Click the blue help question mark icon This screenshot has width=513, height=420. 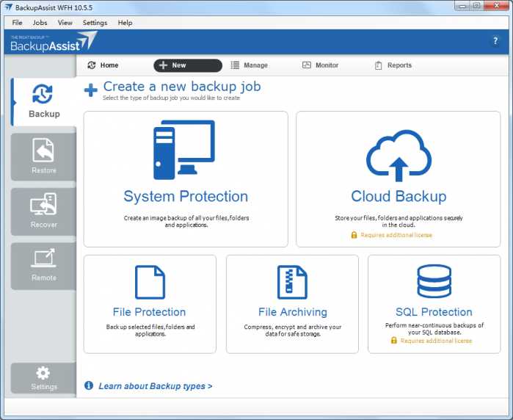[x=495, y=41]
